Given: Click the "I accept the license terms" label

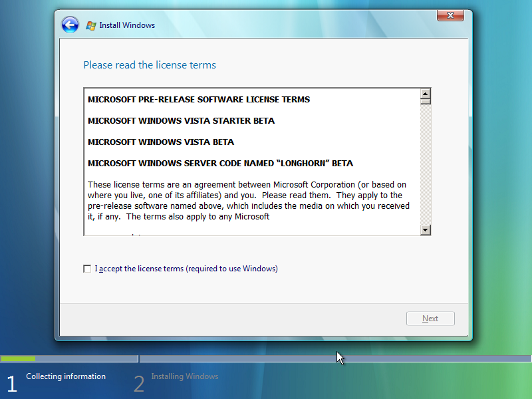Looking at the screenshot, I should 186,269.
